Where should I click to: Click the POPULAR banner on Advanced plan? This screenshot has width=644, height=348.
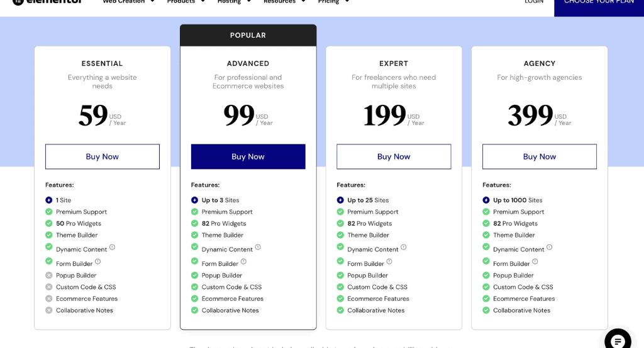(x=248, y=35)
